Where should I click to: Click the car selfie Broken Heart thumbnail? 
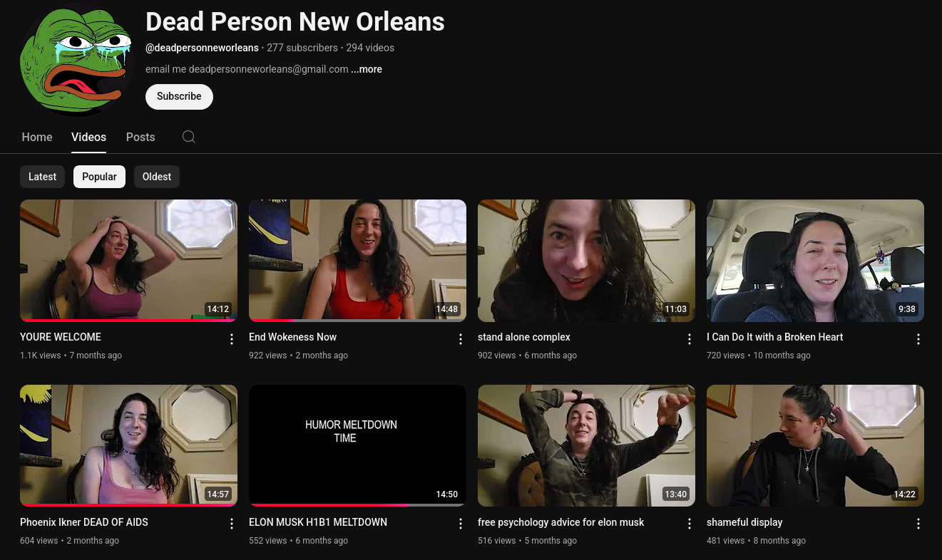(x=815, y=260)
